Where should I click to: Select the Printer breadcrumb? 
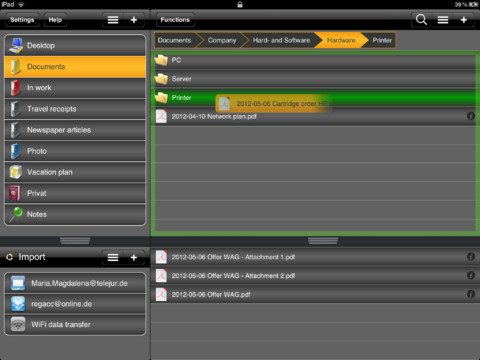click(382, 40)
